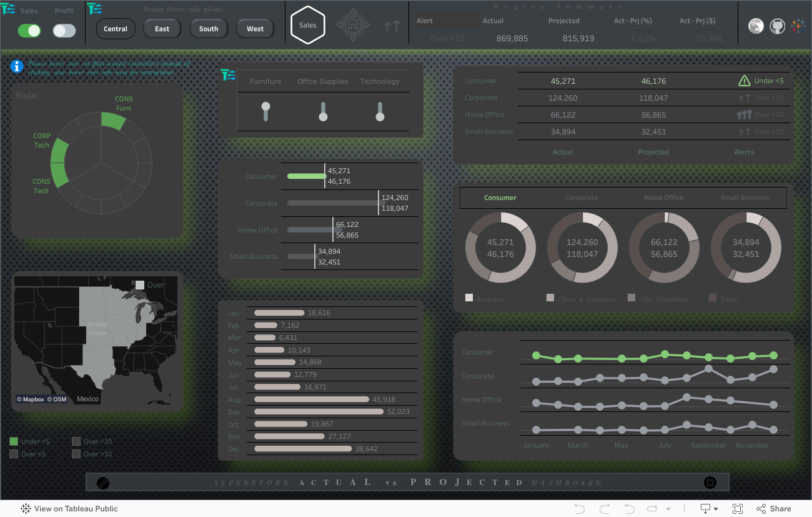Click the revert icon in Tableau toolbar
This screenshot has height=517, width=812.
click(629, 509)
